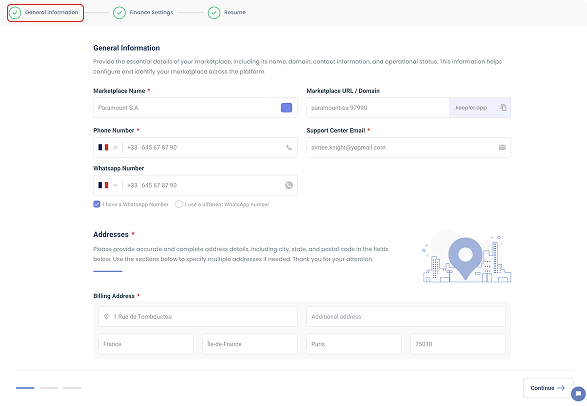The image size is (587, 406).
Task: Click the General Information green check icon
Action: pyautogui.click(x=15, y=13)
